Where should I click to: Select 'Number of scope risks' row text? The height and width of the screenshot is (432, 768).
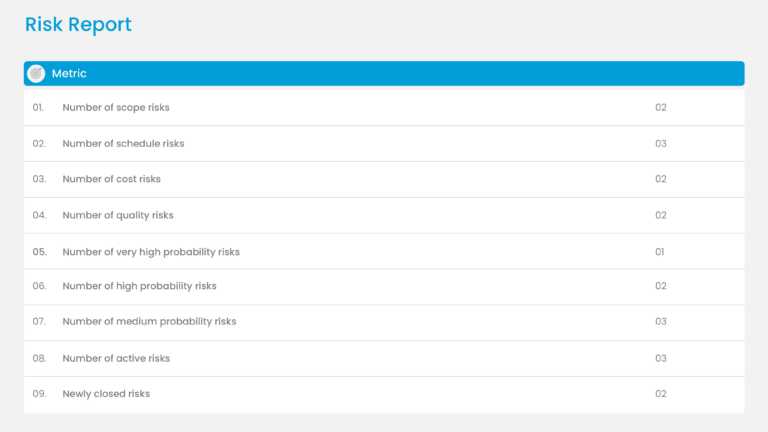click(x=116, y=107)
